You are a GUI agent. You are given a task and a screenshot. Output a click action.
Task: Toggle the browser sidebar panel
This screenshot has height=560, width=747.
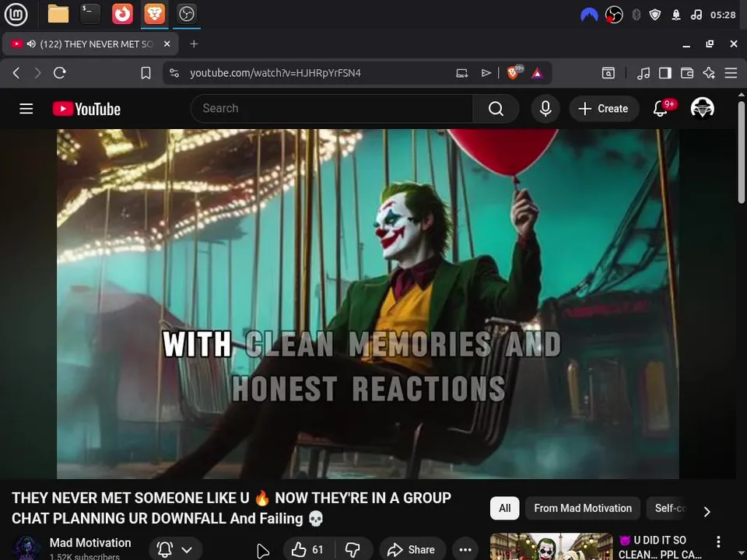click(x=665, y=73)
